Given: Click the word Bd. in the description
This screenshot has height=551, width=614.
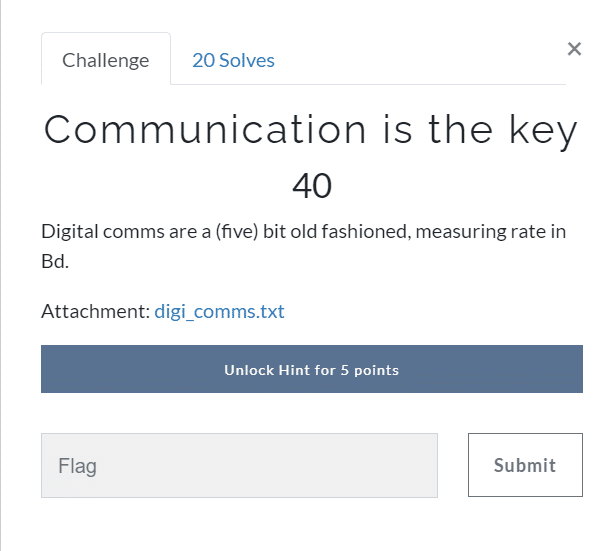Looking at the screenshot, I should pyautogui.click(x=55, y=261).
